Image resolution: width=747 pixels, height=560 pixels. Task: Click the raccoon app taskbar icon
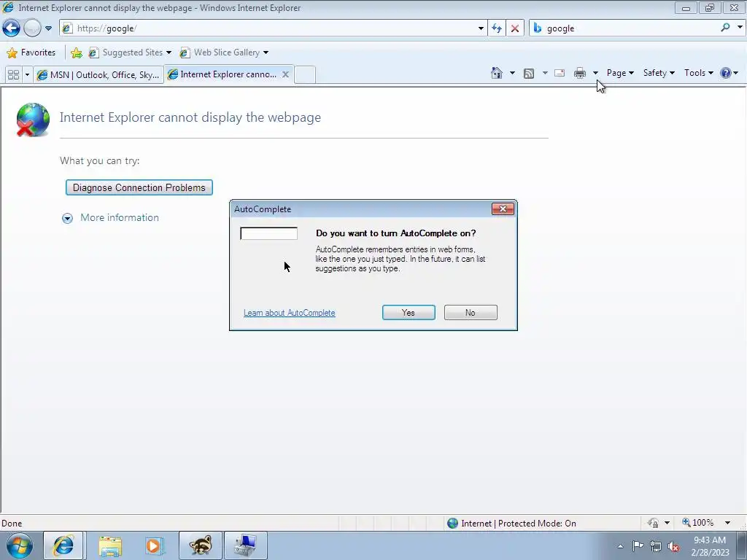[x=201, y=545]
